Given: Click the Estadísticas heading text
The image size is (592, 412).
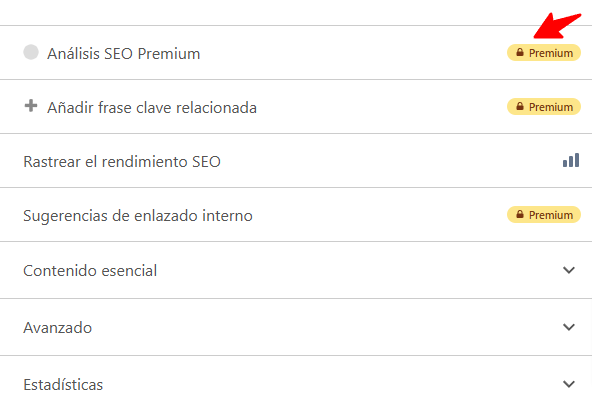Looking at the screenshot, I should (x=63, y=385).
